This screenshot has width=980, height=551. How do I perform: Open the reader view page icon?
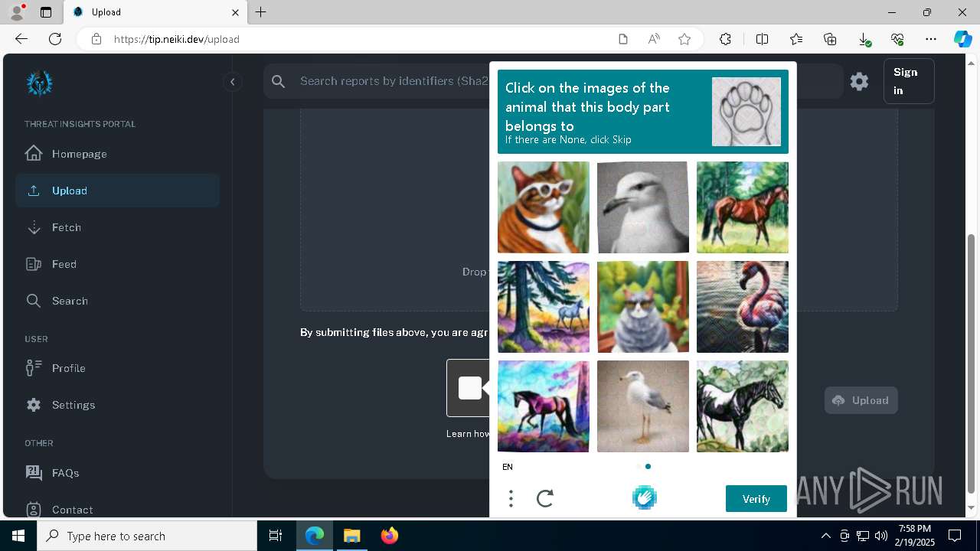click(x=623, y=39)
